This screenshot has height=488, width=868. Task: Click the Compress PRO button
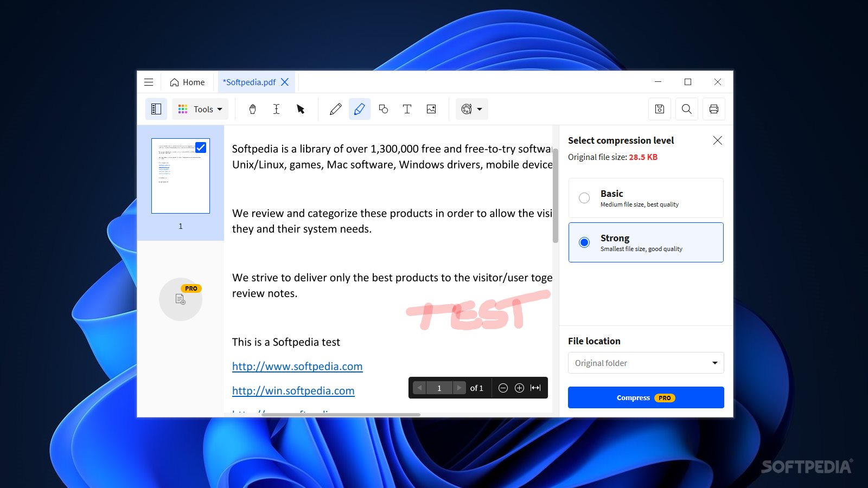646,397
